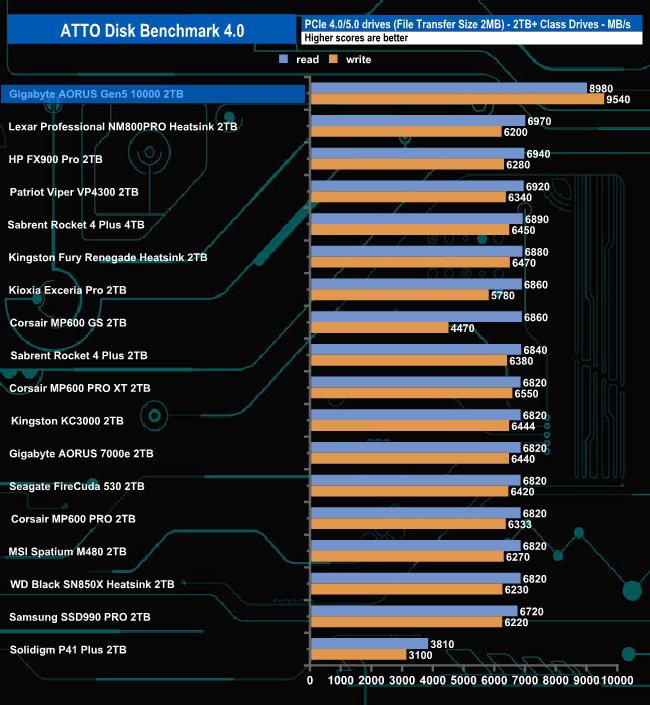Select the Sabrent Rocket 4 Plus 4TB label
650x705 pixels.
pyautogui.click(x=76, y=225)
